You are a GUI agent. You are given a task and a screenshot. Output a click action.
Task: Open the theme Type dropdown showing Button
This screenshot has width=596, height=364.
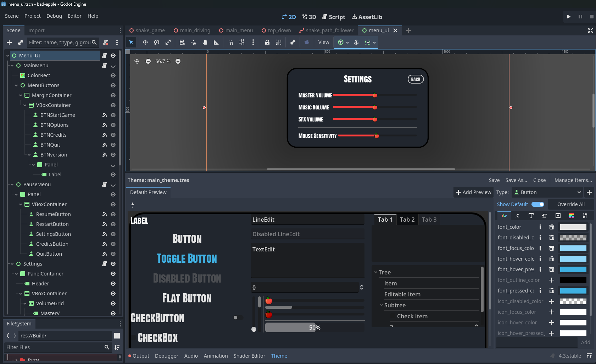(547, 192)
